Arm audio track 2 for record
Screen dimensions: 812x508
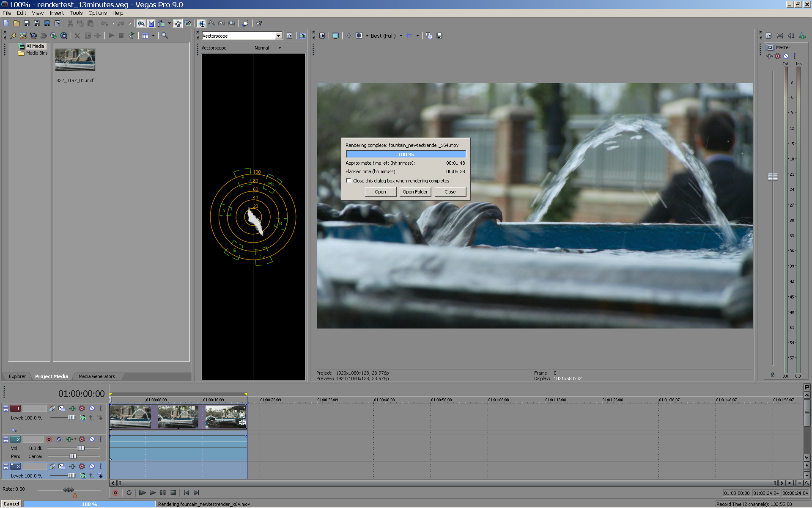pos(49,439)
